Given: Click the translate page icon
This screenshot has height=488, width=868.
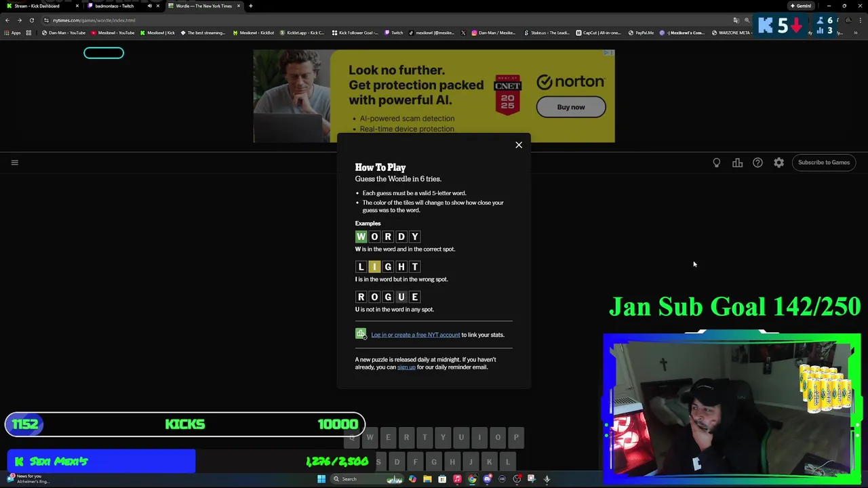Looking at the screenshot, I should click(x=736, y=20).
